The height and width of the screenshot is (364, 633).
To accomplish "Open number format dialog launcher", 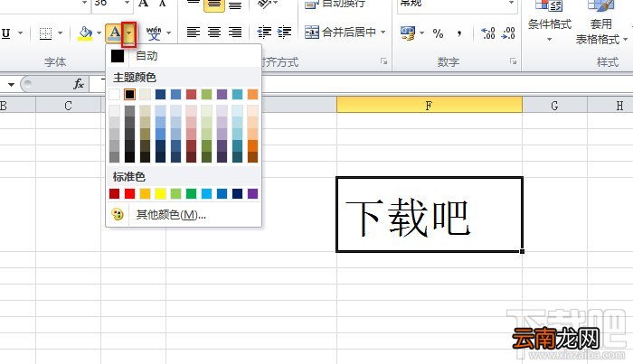I will click(513, 61).
